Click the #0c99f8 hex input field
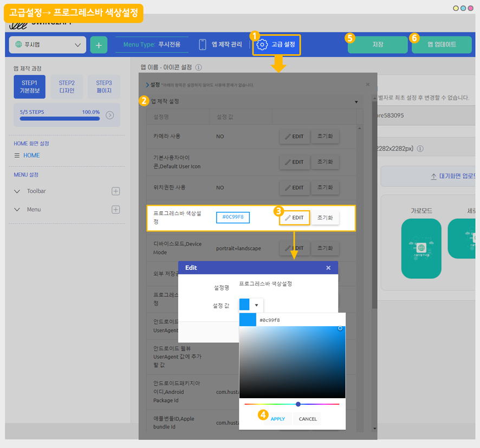The width and height of the screenshot is (480, 448). tap(301, 320)
